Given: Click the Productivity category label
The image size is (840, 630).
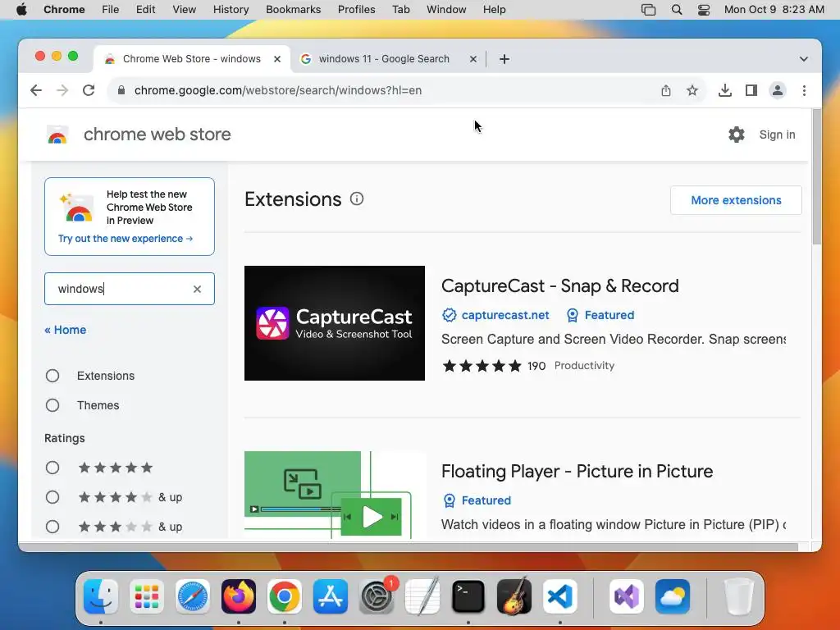Looking at the screenshot, I should click(x=584, y=365).
